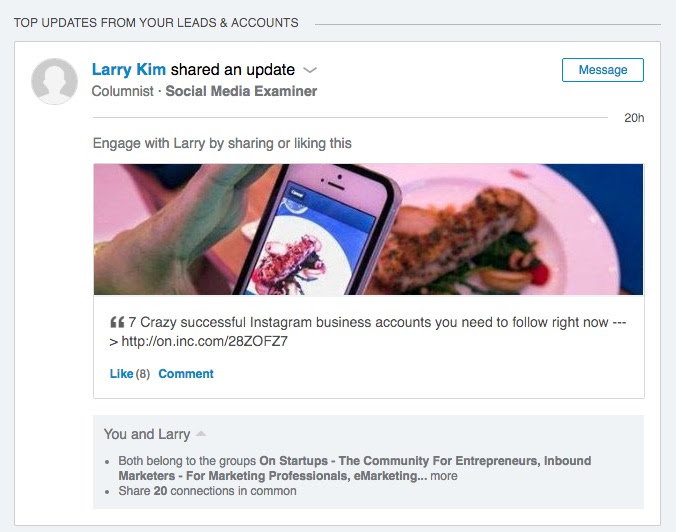
Task: Like Larry's Instagram update
Action: point(121,373)
